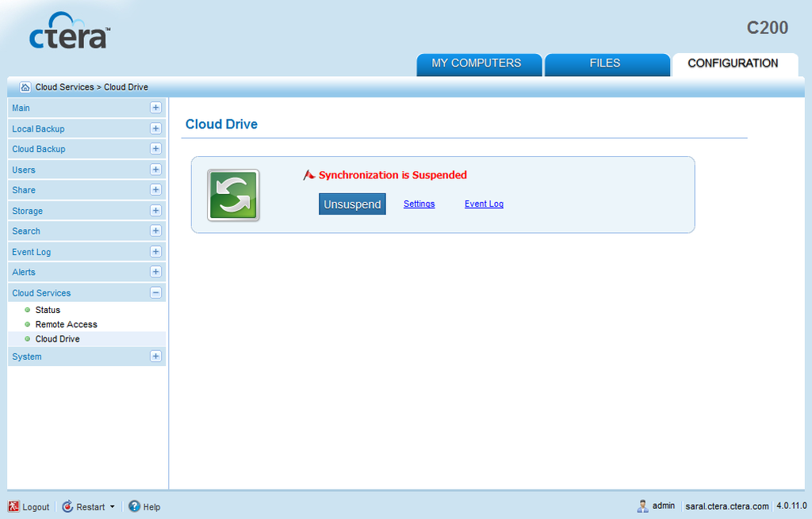The image size is (812, 519).
Task: Expand the System section plus button
Action: coord(155,356)
